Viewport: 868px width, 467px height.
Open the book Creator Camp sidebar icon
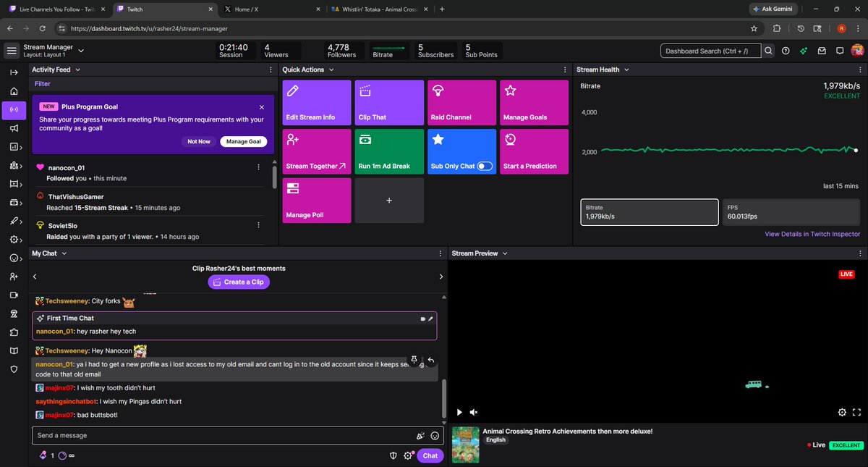point(14,350)
